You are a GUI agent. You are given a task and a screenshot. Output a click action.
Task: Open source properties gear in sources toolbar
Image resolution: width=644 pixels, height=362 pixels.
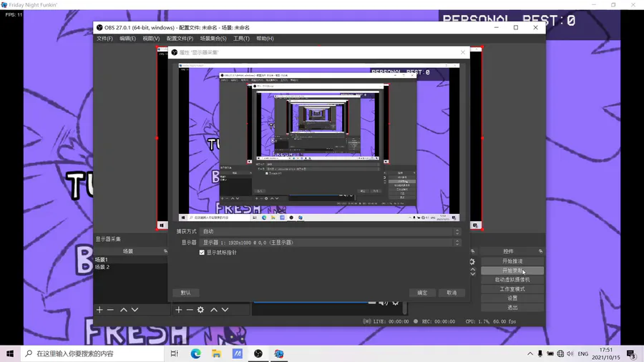(x=200, y=310)
